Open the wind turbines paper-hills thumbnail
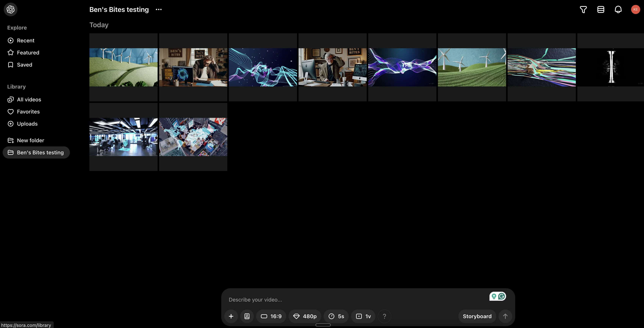The width and height of the screenshot is (644, 328). (123, 67)
